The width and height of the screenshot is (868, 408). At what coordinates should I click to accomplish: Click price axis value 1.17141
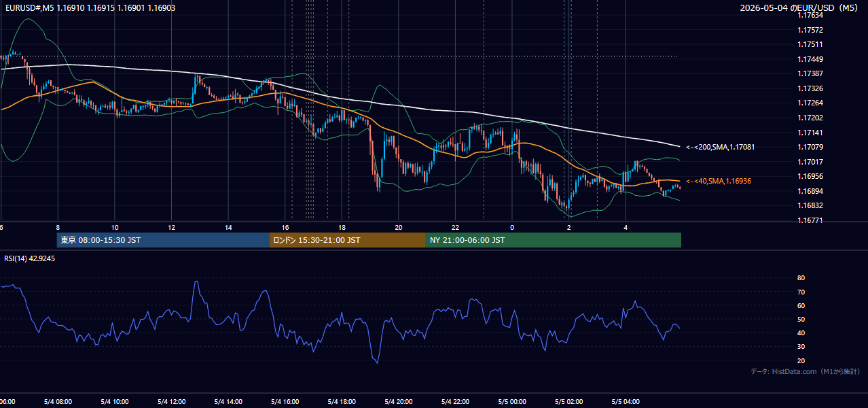(809, 133)
